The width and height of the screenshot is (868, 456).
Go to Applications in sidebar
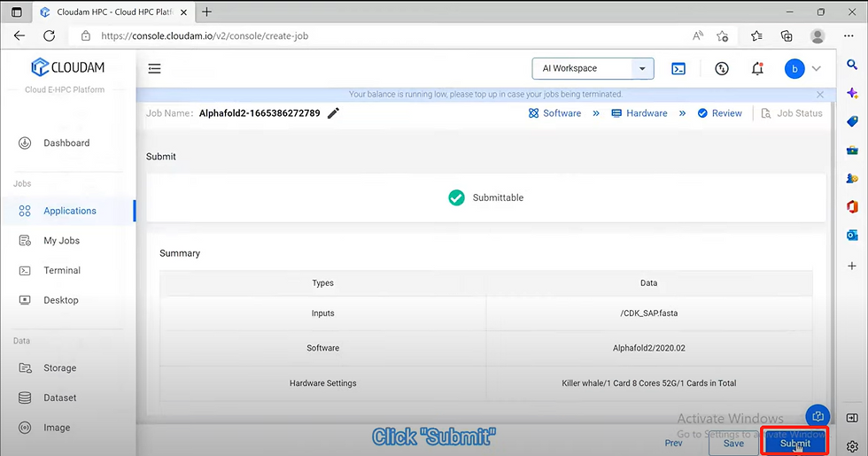coord(70,211)
